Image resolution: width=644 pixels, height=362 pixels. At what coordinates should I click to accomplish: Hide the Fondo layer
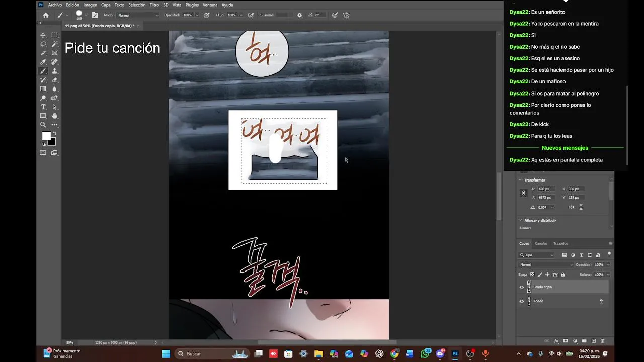tap(521, 301)
